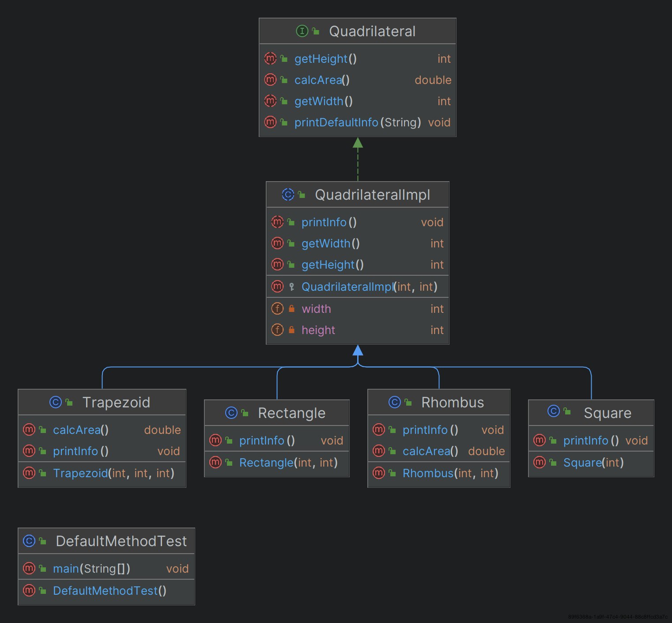Click the width field name
The image size is (672, 623).
tap(316, 309)
